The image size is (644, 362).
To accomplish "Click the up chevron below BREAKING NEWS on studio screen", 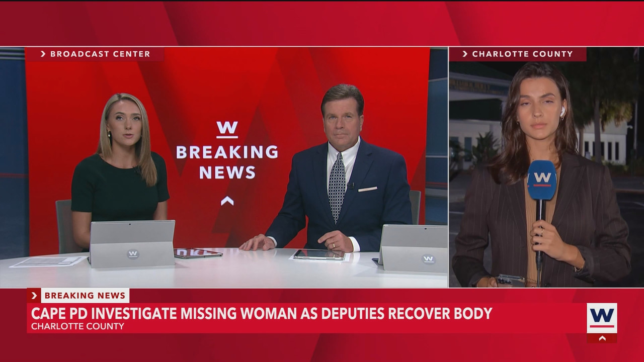I will [x=227, y=201].
